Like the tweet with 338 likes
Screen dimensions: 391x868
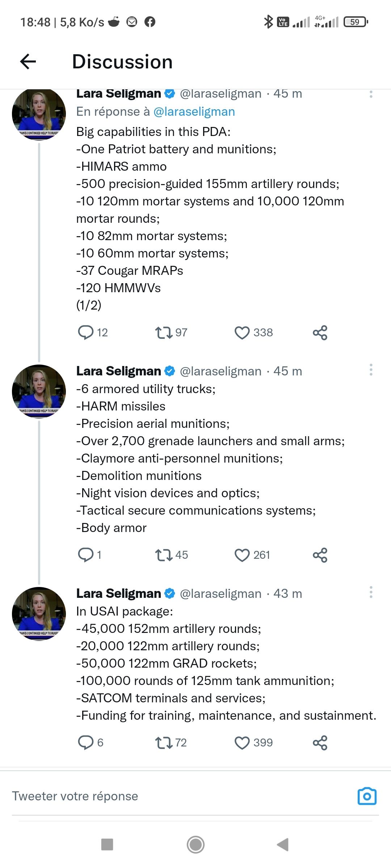pos(242,332)
